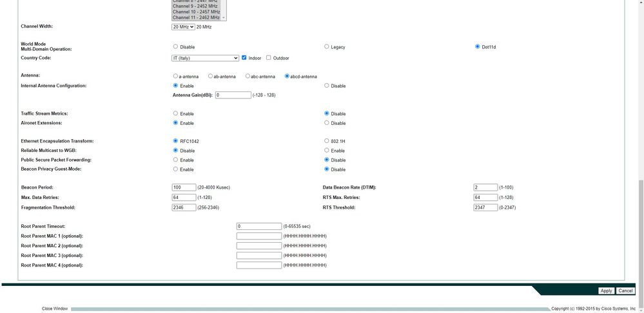The width and height of the screenshot is (644, 313).
Task: Click the Root Parent MAC 3 field
Action: click(x=259, y=256)
